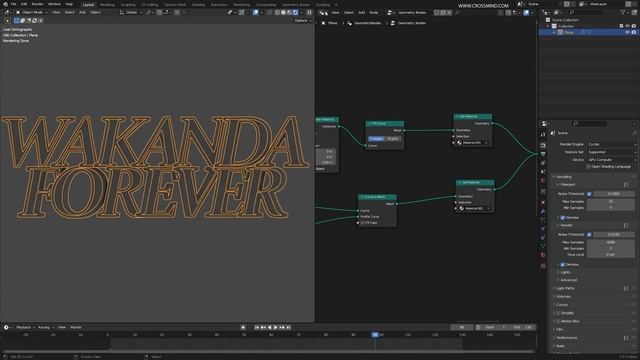640x360 pixels.
Task: Play the animation in reverse
Action: point(269,327)
